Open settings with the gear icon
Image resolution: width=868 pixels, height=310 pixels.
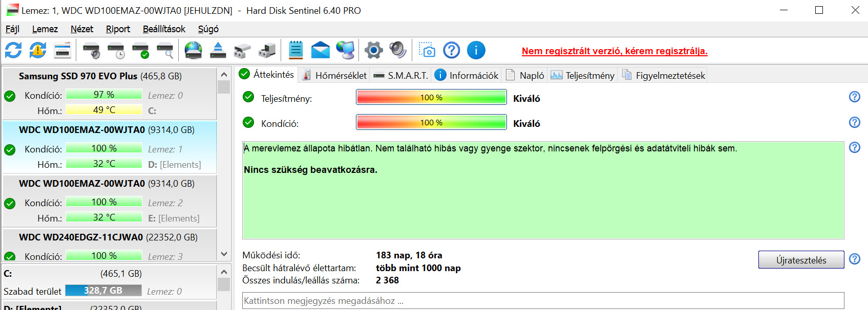(x=374, y=50)
